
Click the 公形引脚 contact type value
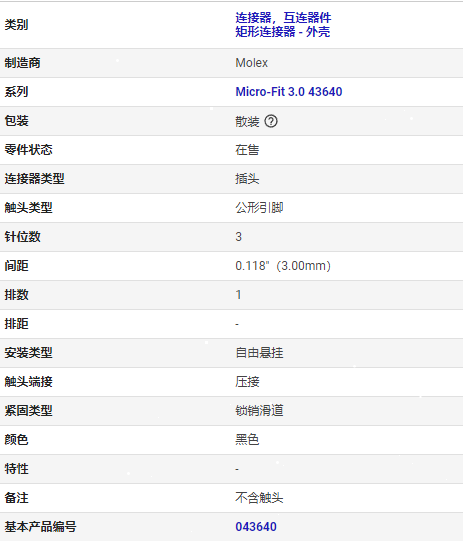point(259,208)
